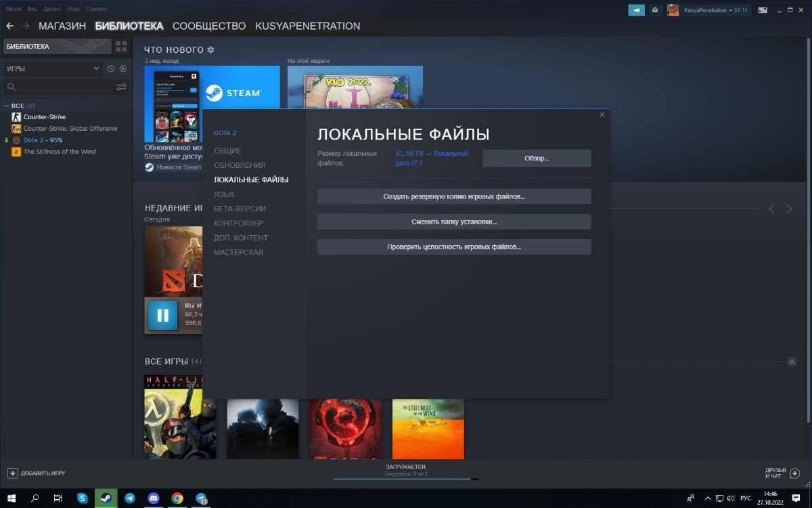
Task: Click inside the library search field
Action: (x=66, y=87)
